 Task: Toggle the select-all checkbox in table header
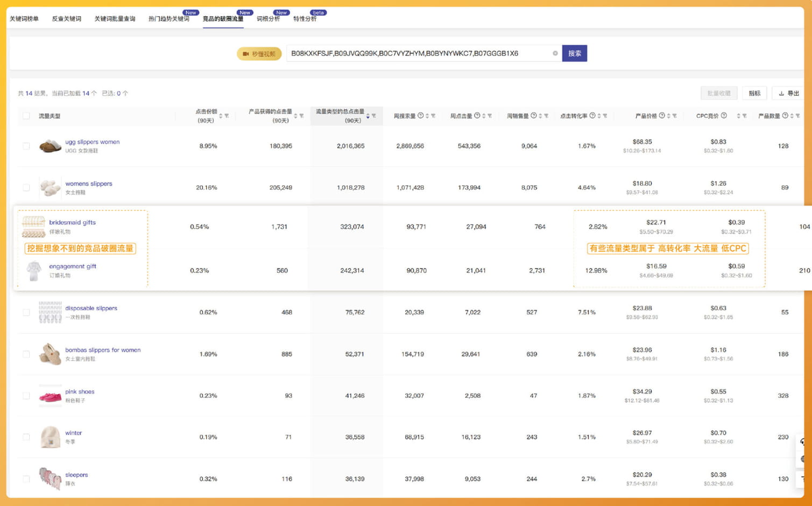[x=26, y=116]
